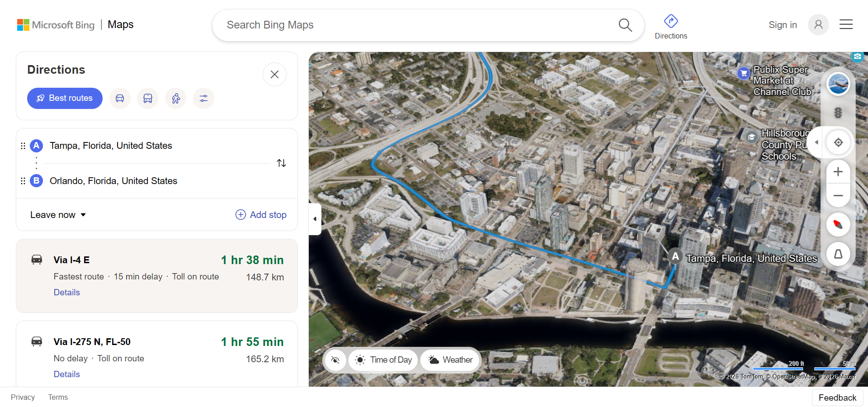
Task: Expand Details for the Via I-4 E route
Action: 66,292
